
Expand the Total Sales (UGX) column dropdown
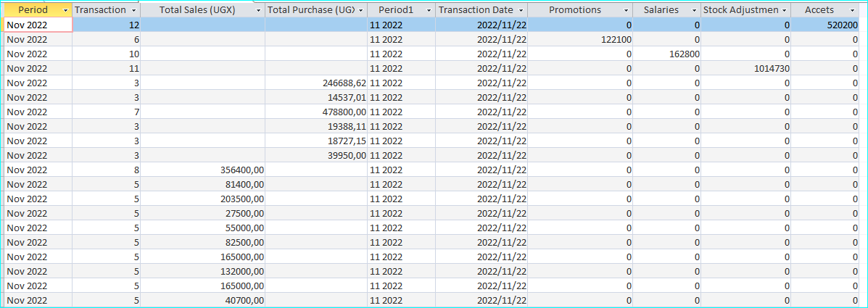[259, 10]
